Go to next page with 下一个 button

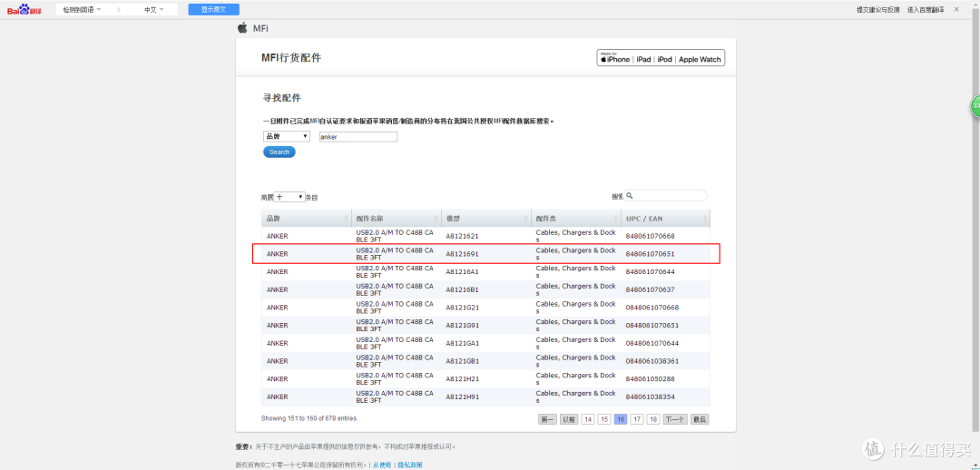point(674,419)
